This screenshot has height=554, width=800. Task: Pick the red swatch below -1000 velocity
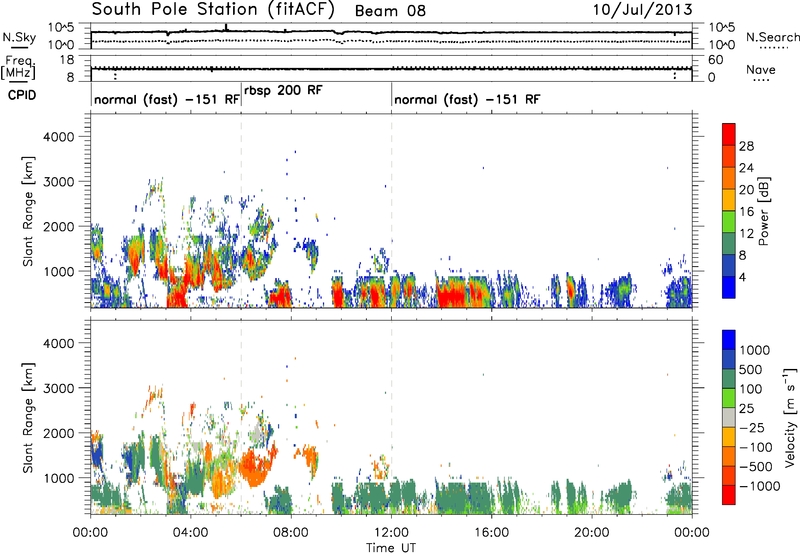(729, 495)
